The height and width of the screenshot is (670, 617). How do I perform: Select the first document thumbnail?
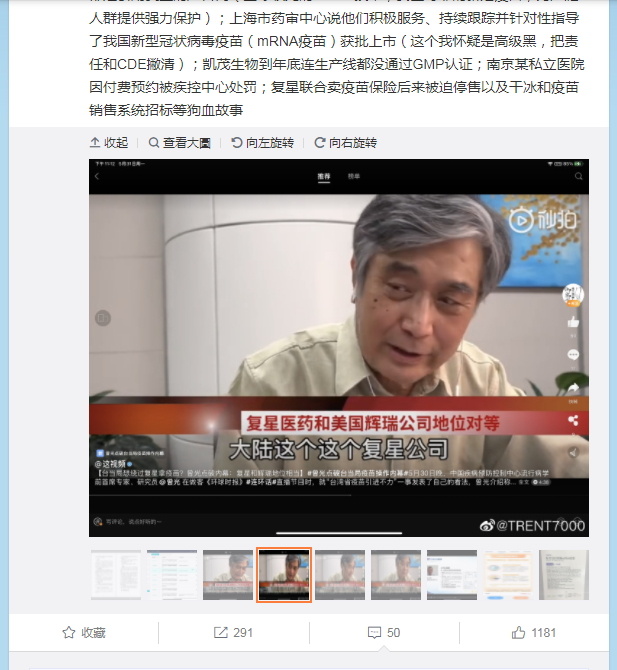click(116, 575)
